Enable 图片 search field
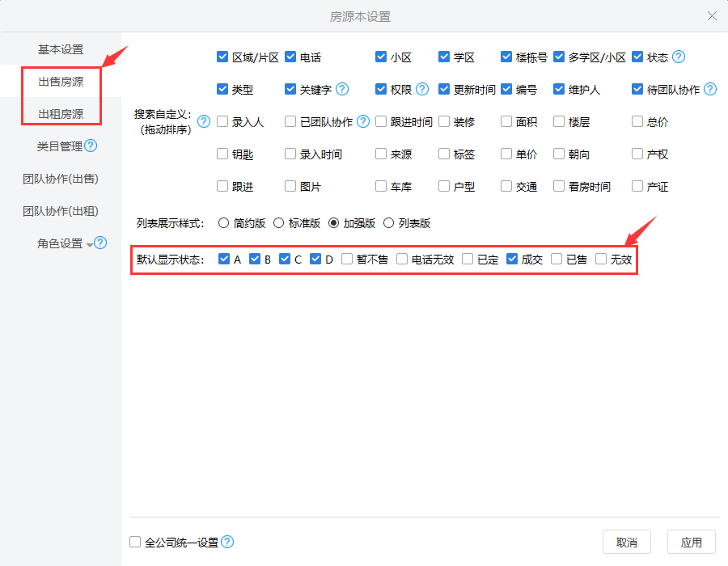Screen dimensions: 728x566 (290, 186)
